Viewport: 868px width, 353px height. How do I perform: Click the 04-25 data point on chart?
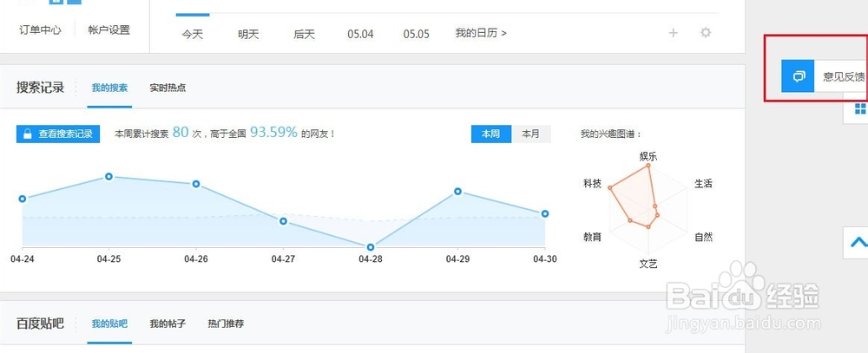(x=109, y=176)
